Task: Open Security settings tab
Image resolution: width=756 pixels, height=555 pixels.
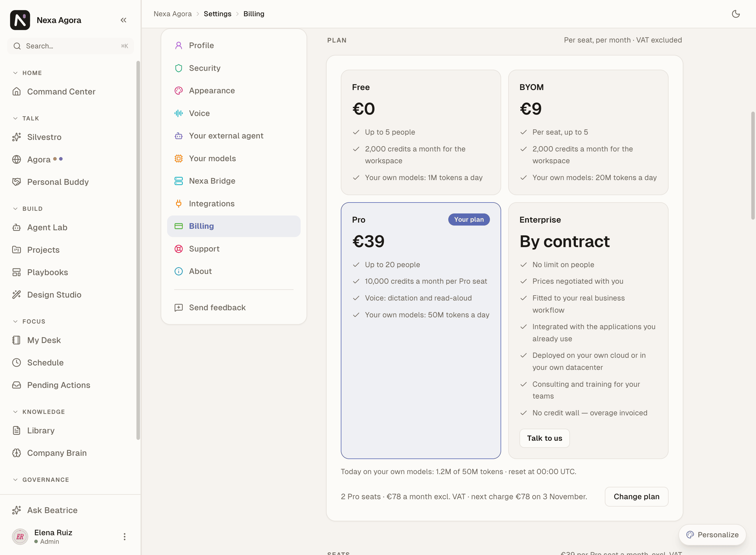Action: point(234,68)
